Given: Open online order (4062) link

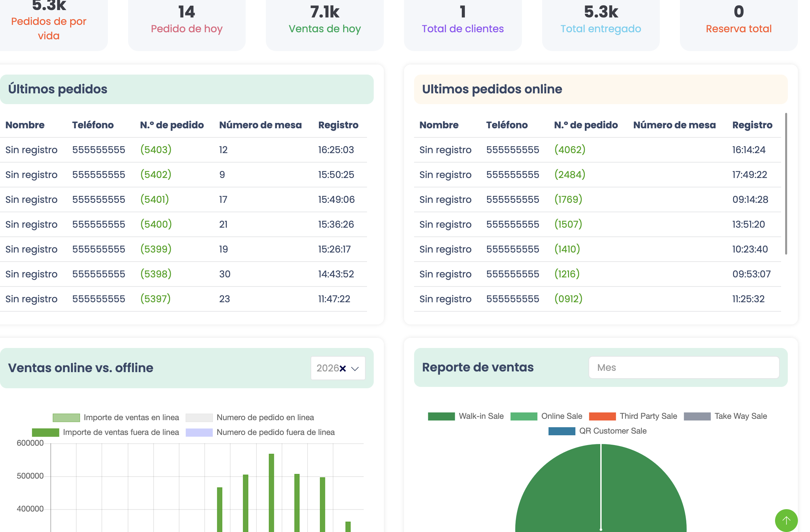Looking at the screenshot, I should point(570,150).
